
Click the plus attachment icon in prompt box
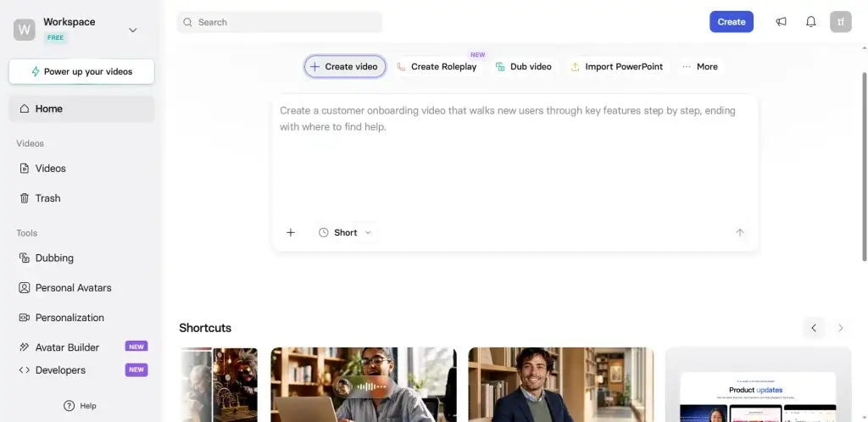(x=291, y=232)
